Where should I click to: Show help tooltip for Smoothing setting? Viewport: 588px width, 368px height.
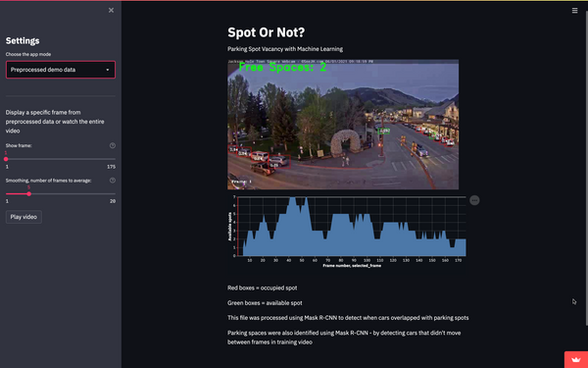[x=112, y=181]
